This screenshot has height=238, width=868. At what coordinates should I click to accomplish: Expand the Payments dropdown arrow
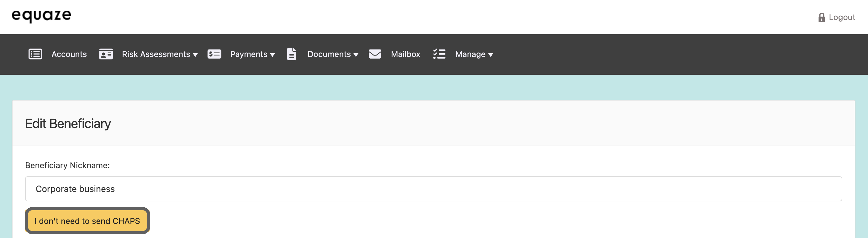(272, 55)
